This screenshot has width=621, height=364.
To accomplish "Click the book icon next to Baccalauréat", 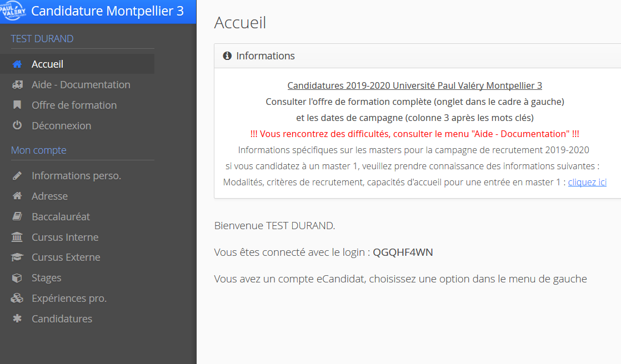I will pyautogui.click(x=17, y=217).
